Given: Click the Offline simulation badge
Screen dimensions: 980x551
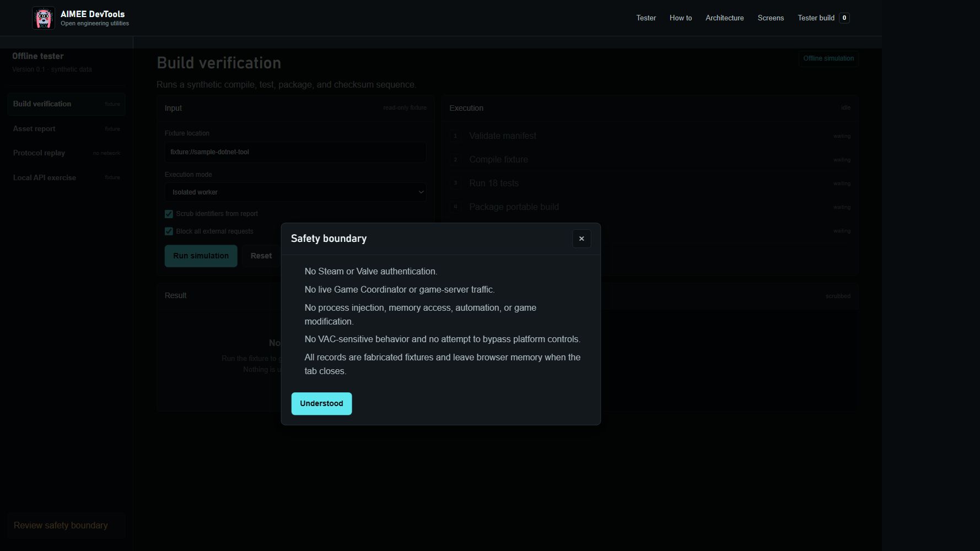Looking at the screenshot, I should pos(828,58).
